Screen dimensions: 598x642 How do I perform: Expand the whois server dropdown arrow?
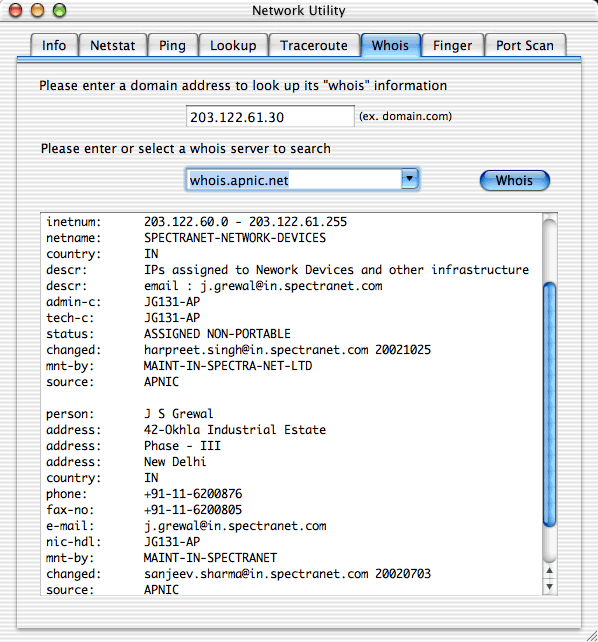(410, 179)
